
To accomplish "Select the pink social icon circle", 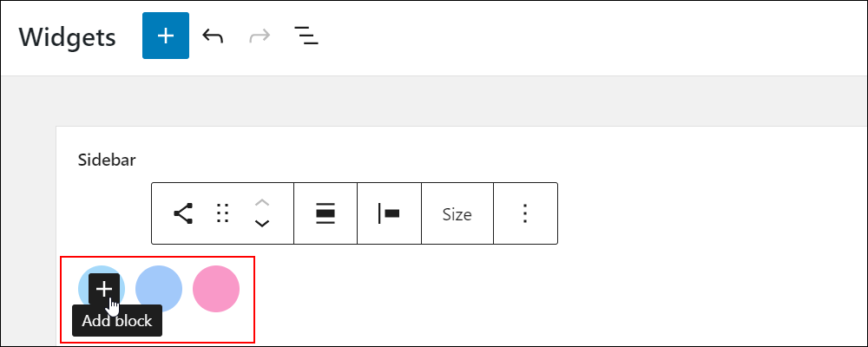I will 216,289.
